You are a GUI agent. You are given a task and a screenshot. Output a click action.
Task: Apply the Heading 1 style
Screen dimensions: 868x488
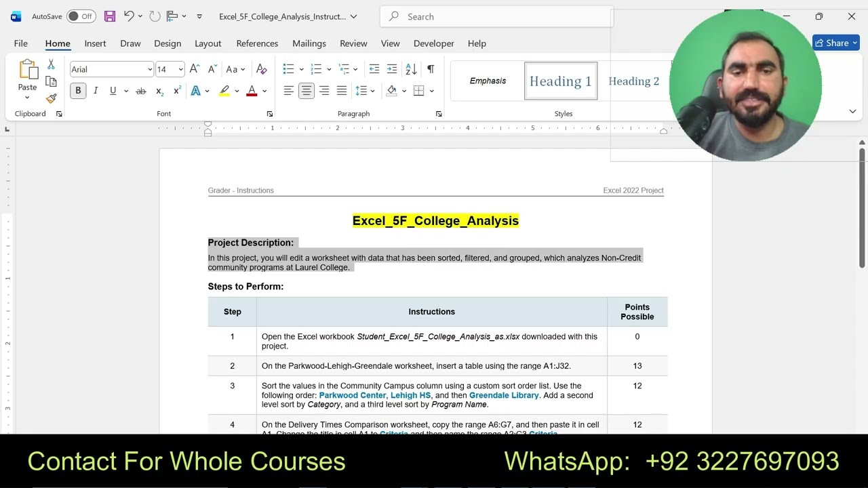pos(561,81)
